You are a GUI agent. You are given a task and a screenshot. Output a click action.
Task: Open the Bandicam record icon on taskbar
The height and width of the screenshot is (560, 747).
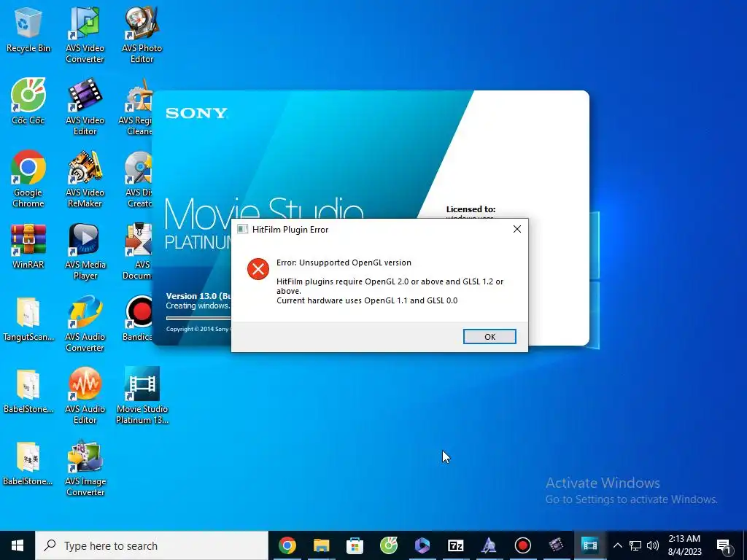point(522,545)
